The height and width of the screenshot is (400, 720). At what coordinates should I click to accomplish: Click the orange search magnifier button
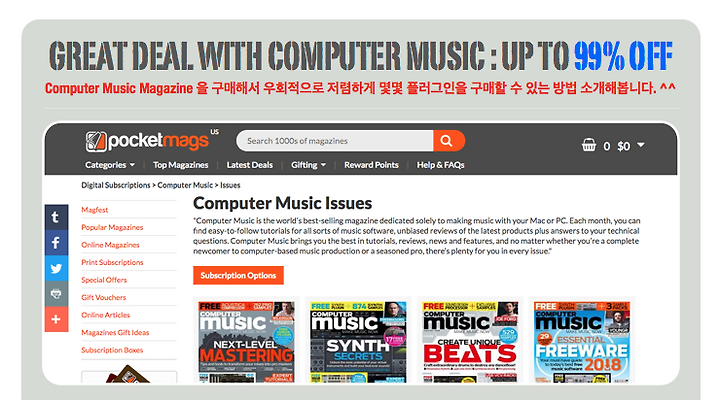click(449, 141)
